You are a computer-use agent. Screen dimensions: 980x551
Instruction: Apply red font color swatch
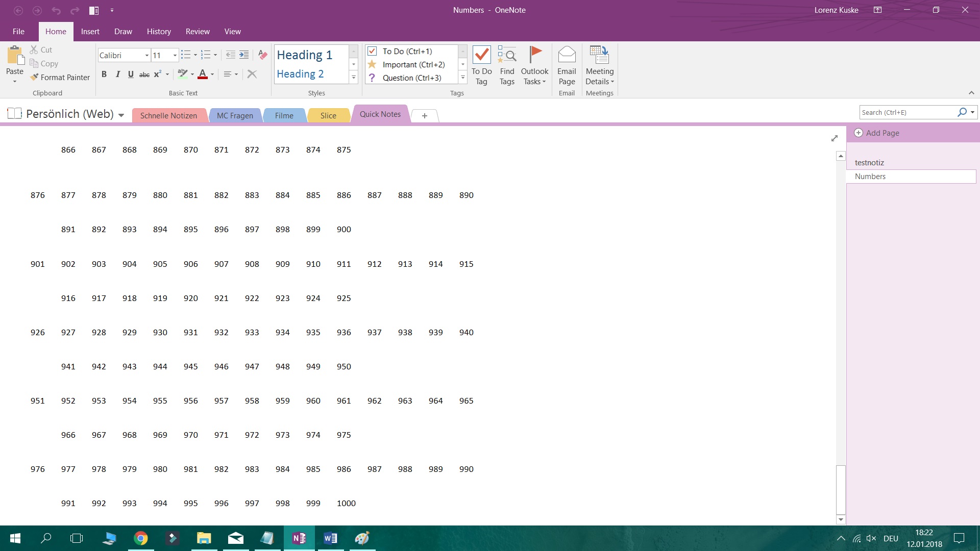[203, 74]
